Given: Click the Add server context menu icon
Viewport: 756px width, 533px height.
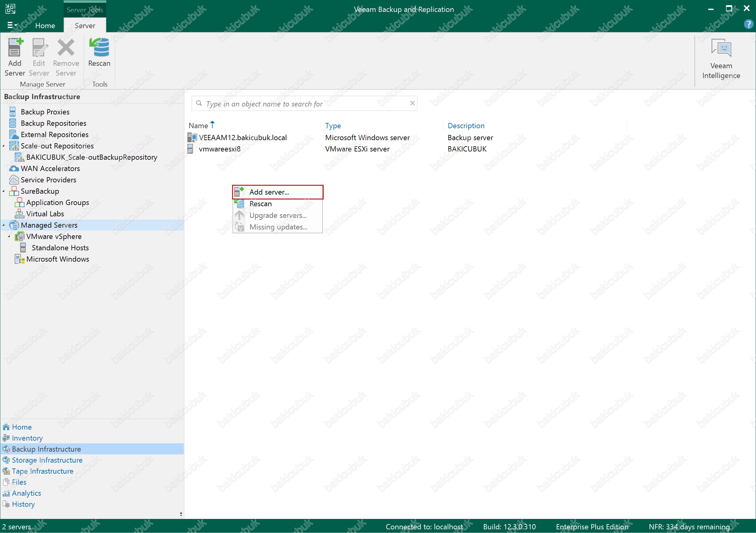Looking at the screenshot, I should pos(239,192).
